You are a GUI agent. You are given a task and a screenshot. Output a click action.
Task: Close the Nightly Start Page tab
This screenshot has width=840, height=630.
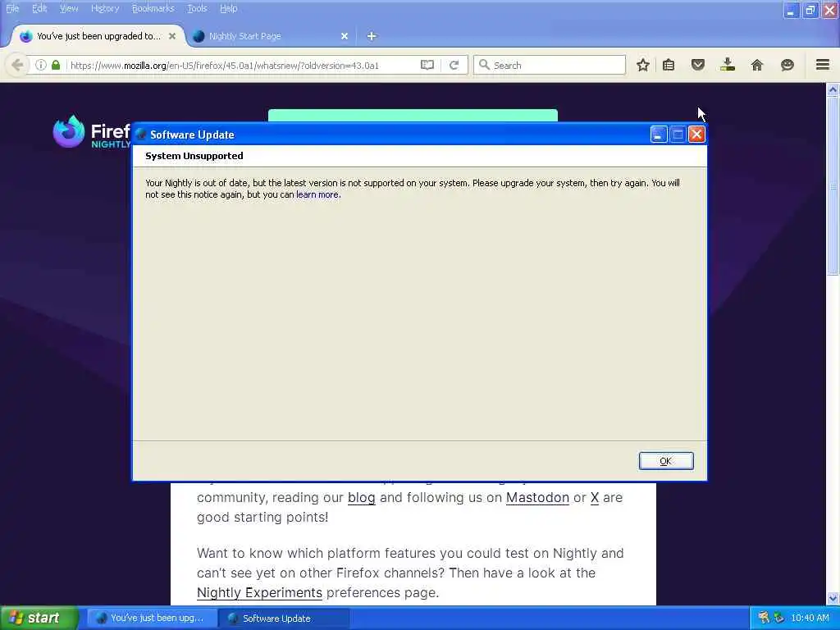345,36
